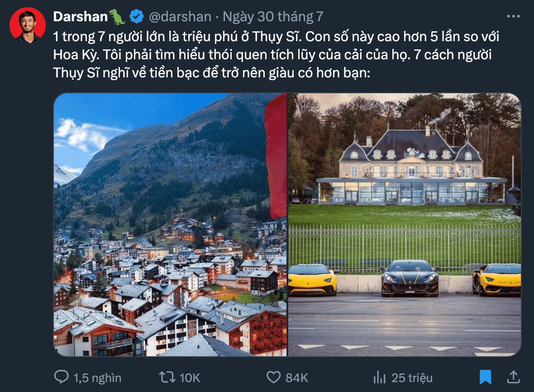Screen dimensions: 534x392
Task: Click the retweet arrows icon
Action: pos(167,378)
